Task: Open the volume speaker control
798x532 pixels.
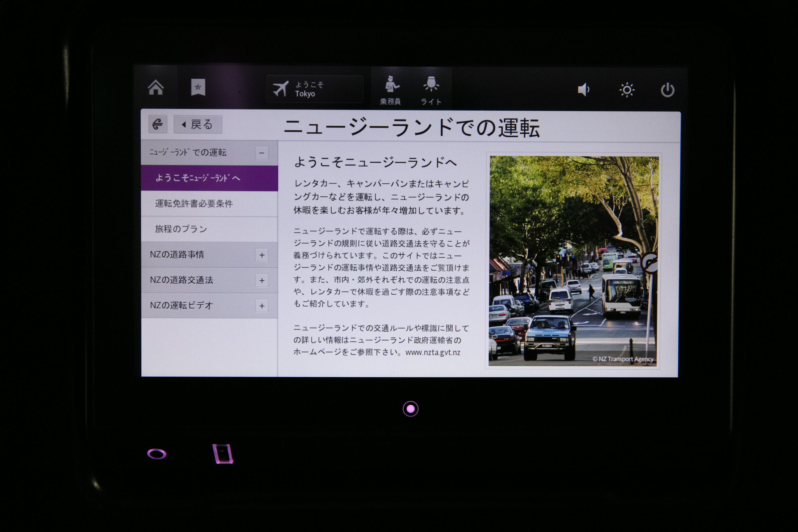Action: 584,89
